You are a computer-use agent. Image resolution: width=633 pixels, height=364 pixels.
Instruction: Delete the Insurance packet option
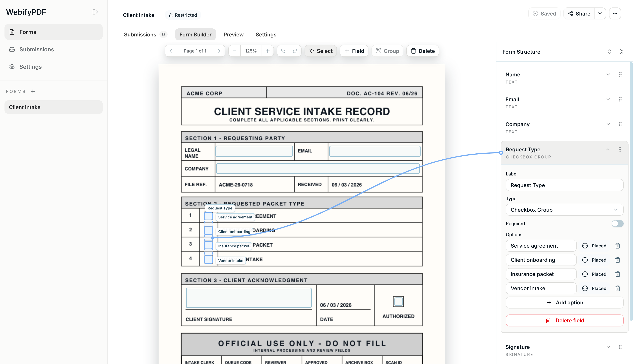click(x=617, y=274)
